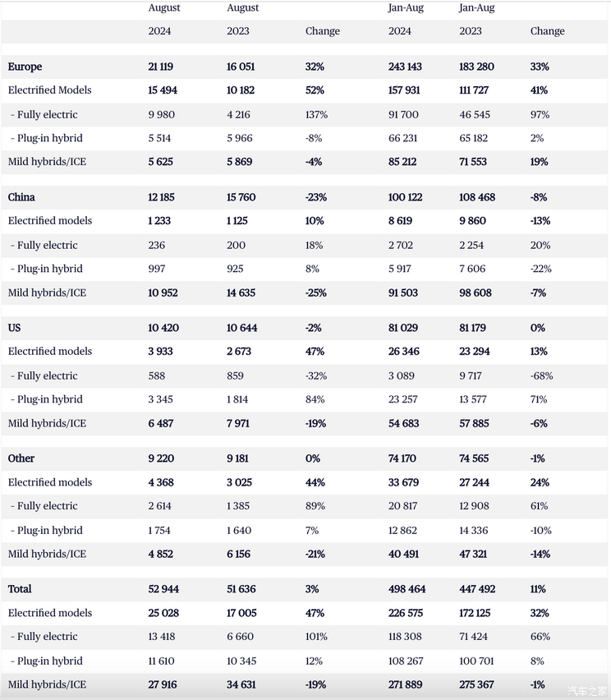Click the total value 498 464
The width and height of the screenshot is (611, 700).
pyautogui.click(x=407, y=589)
